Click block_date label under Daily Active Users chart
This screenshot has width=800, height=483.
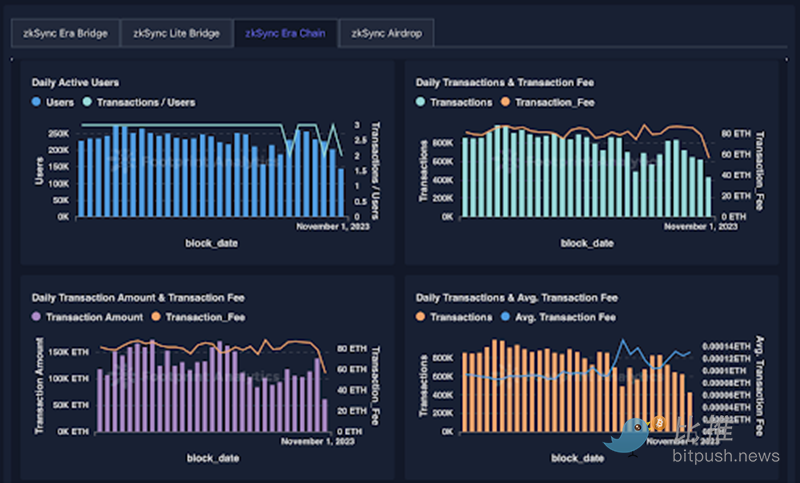coord(211,243)
